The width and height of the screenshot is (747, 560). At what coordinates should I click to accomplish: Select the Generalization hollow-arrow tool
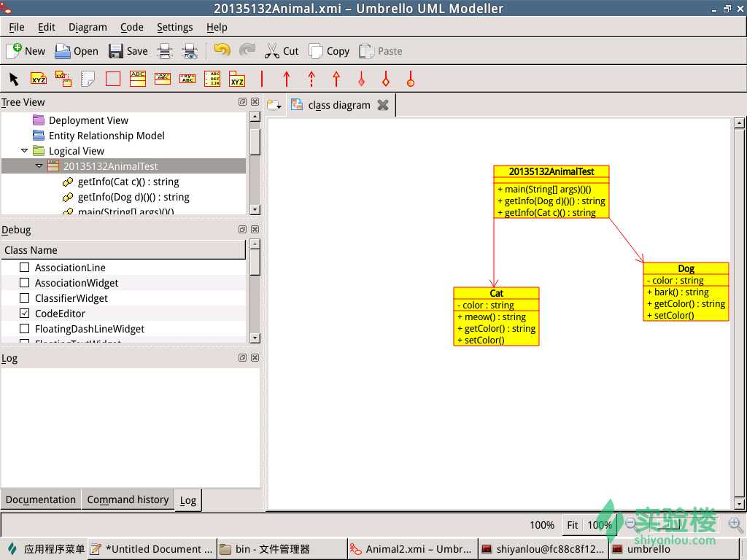[x=336, y=79]
